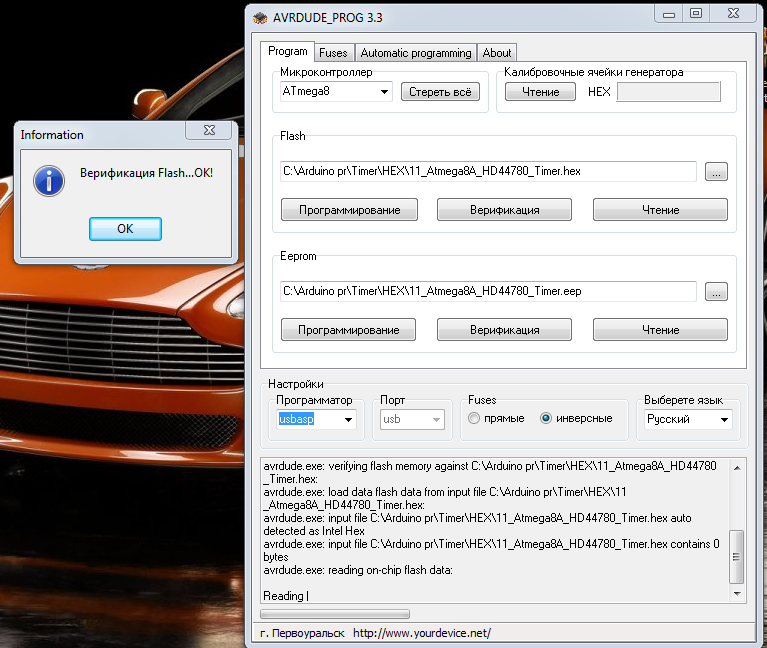
Task: Switch to the Fuses tab
Action: point(333,53)
